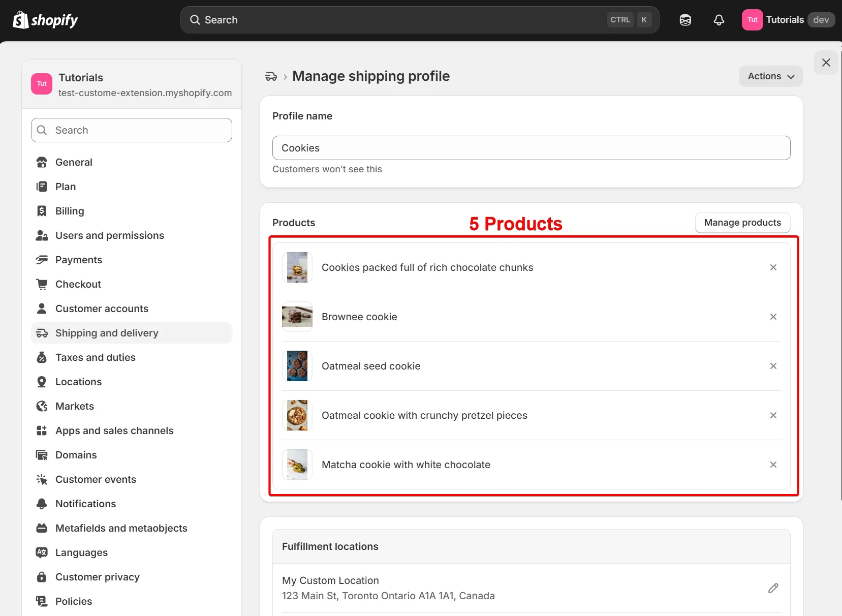Select the Shipping and delivery truck icon
842x616 pixels.
coord(41,333)
